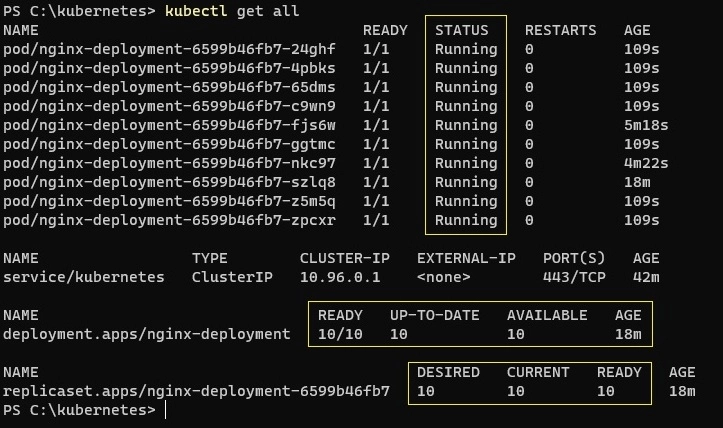This screenshot has width=723, height=428.
Task: Select pod name ending in z5m5q
Action: click(169, 201)
